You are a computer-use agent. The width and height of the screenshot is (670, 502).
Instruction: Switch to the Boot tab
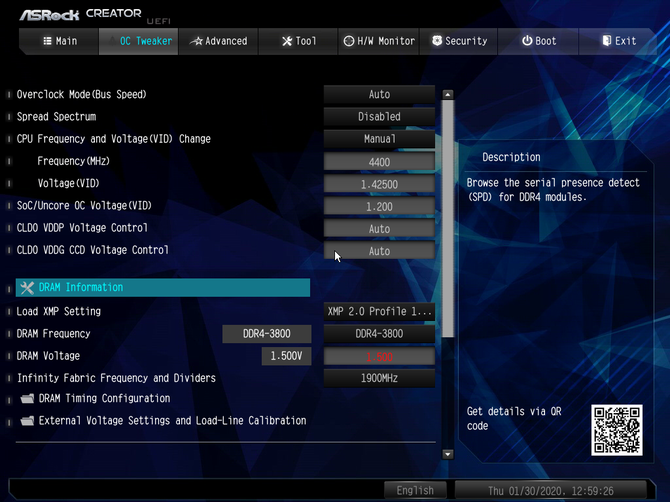coord(538,41)
